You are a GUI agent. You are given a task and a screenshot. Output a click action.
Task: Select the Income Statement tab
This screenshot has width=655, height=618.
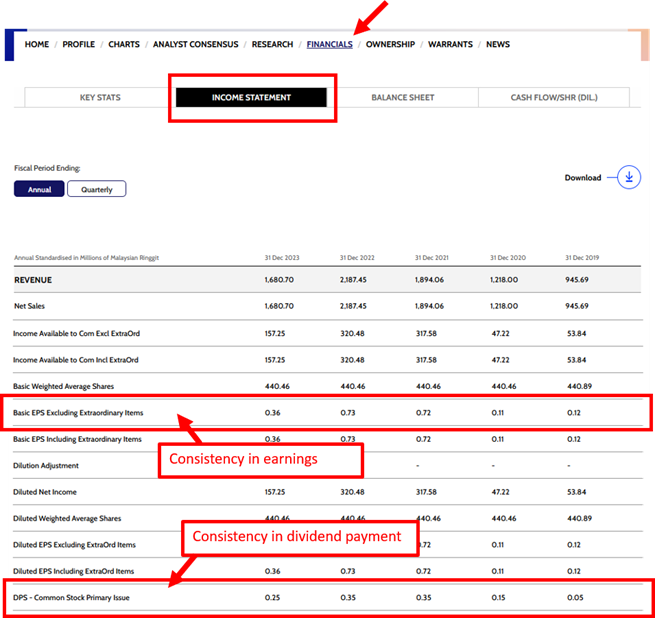click(x=251, y=98)
